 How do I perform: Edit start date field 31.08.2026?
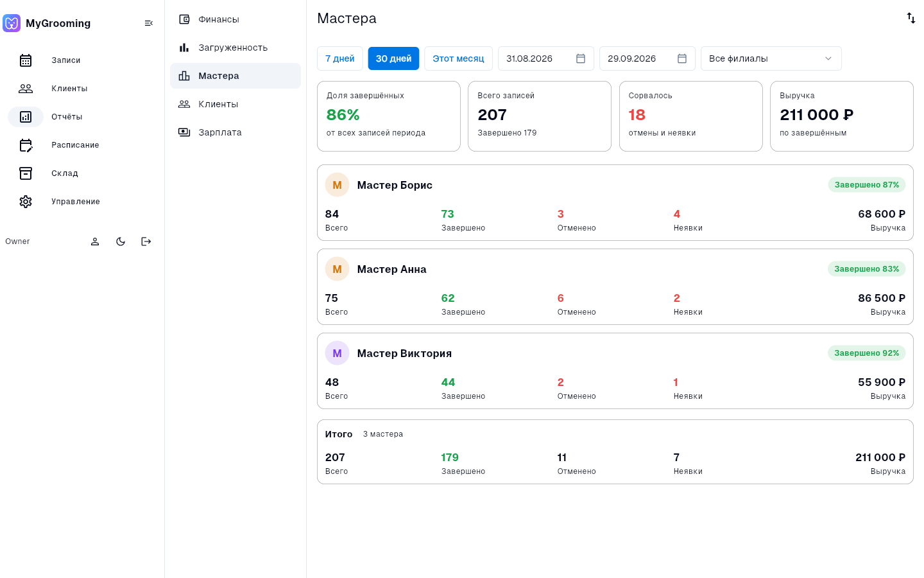(x=546, y=58)
